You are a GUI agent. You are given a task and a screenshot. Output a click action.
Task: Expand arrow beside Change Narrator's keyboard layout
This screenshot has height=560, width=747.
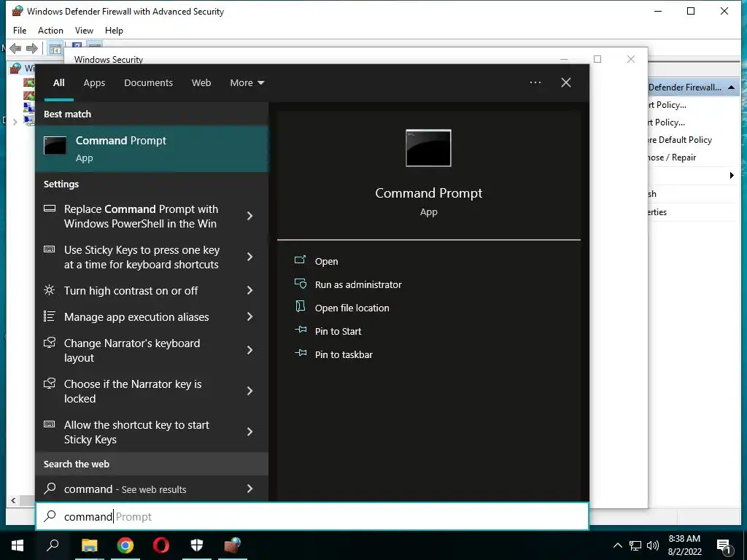[249, 351]
